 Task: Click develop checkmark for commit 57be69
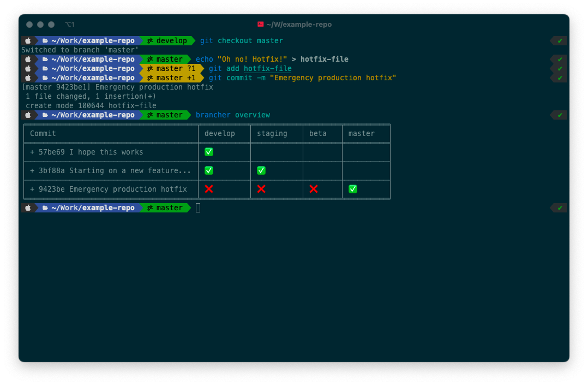pyautogui.click(x=209, y=152)
